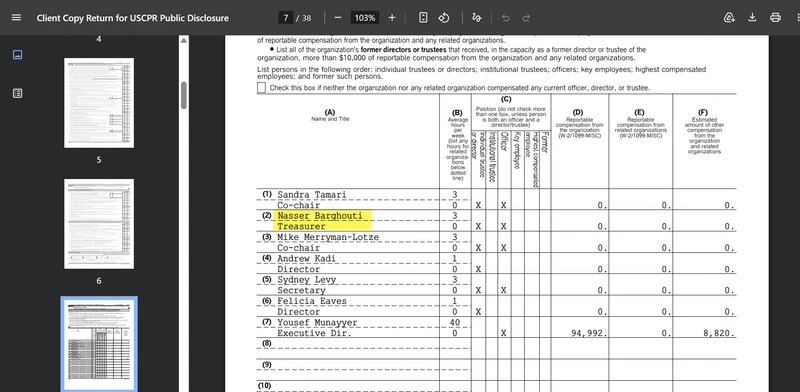Viewport: 800px width, 392px height.
Task: Click the name Sydney Levy
Action: coord(306,280)
